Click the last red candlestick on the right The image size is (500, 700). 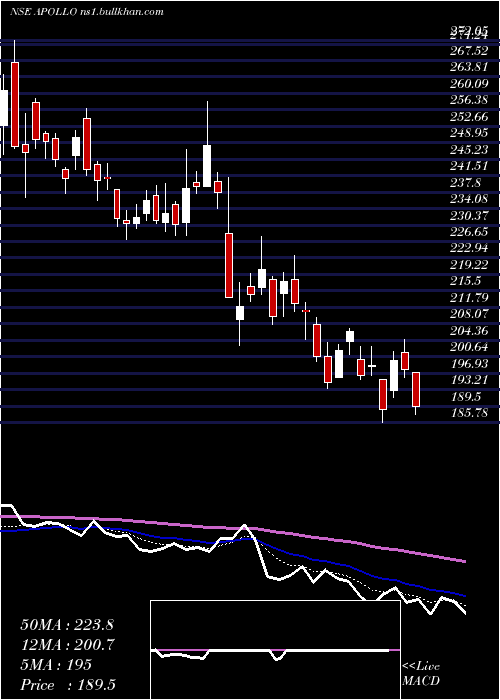pyautogui.click(x=416, y=389)
